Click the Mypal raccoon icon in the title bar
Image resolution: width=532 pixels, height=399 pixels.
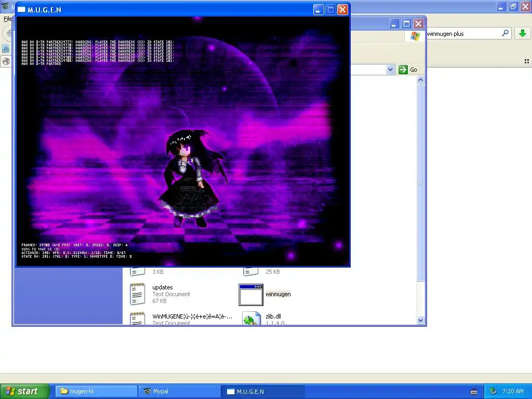pos(5,6)
